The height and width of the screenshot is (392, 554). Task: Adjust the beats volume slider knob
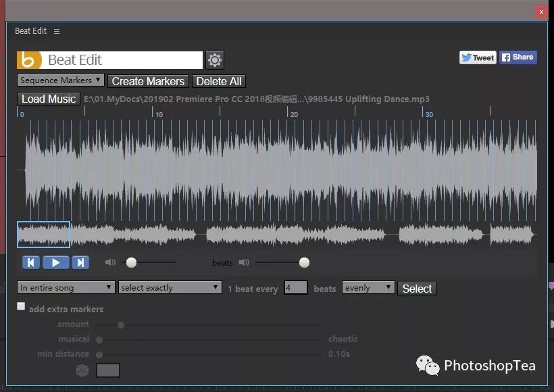tap(304, 262)
